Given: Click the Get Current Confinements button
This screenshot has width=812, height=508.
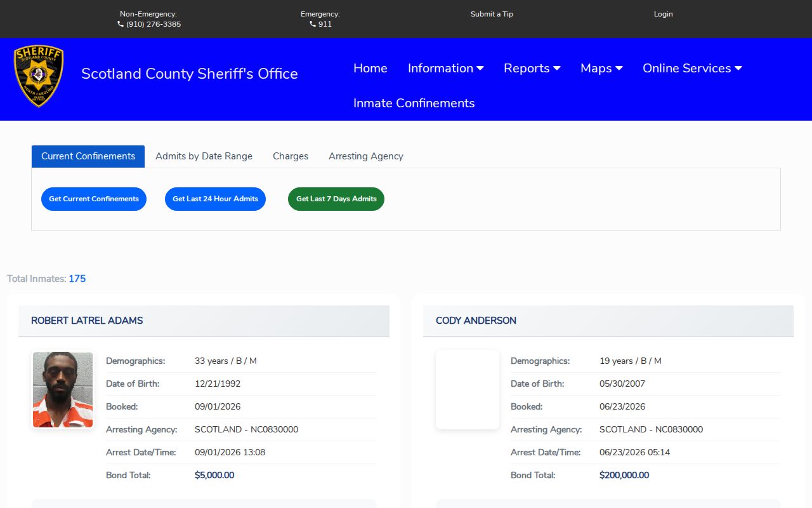Looking at the screenshot, I should (x=94, y=199).
